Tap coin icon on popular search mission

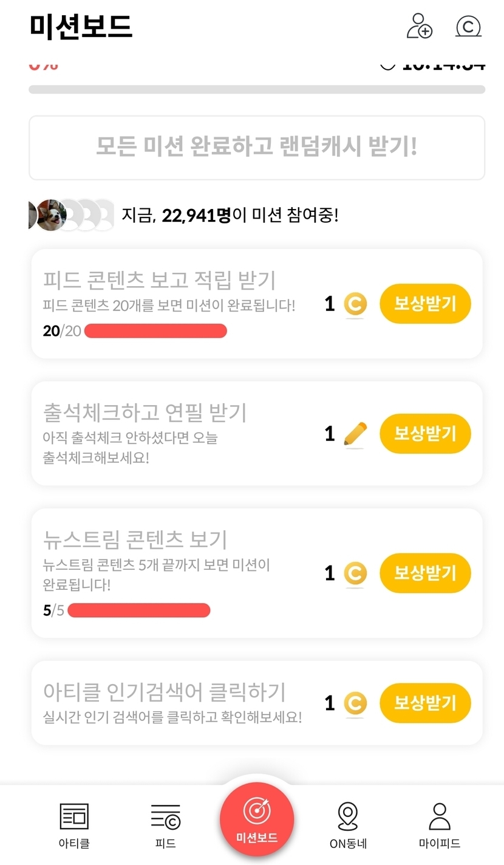355,703
